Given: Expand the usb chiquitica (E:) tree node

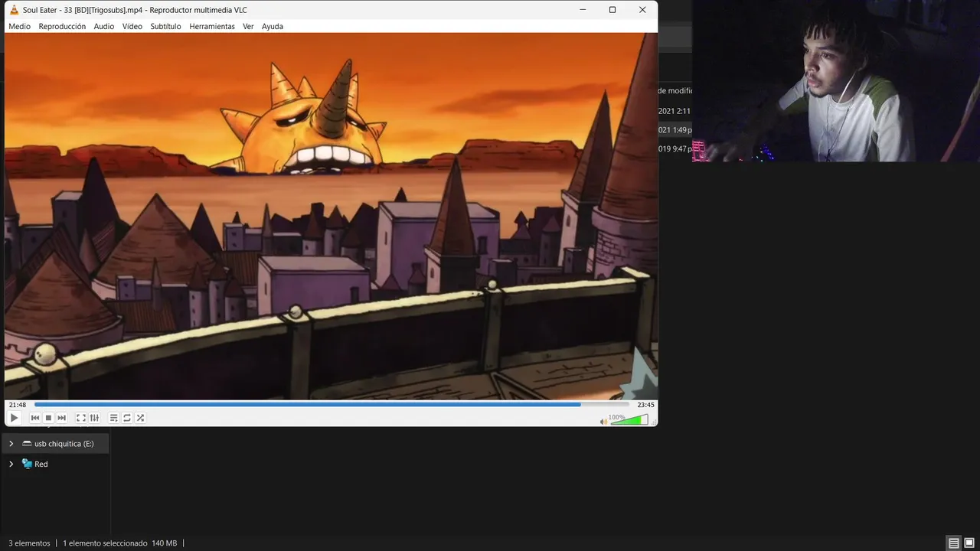Looking at the screenshot, I should [11, 444].
